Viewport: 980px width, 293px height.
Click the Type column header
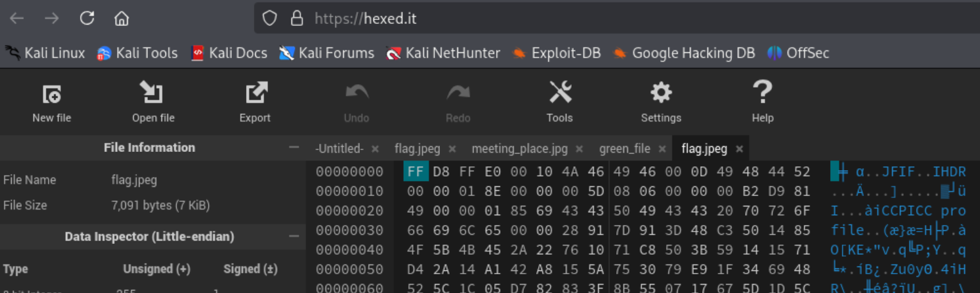pos(16,269)
